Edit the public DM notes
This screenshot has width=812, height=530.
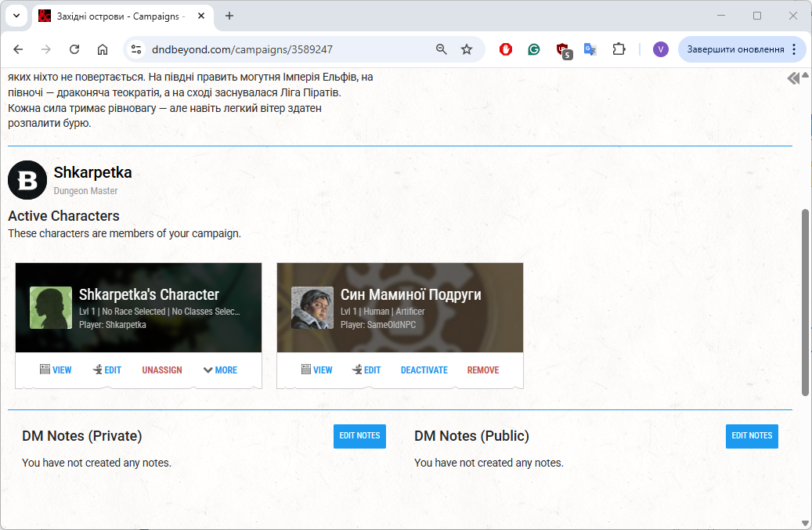(752, 436)
